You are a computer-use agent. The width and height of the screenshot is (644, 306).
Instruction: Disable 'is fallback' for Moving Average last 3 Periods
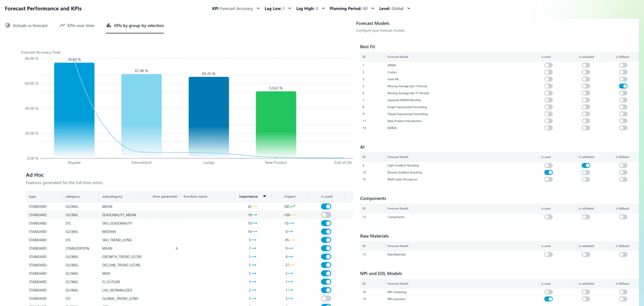pyautogui.click(x=623, y=86)
